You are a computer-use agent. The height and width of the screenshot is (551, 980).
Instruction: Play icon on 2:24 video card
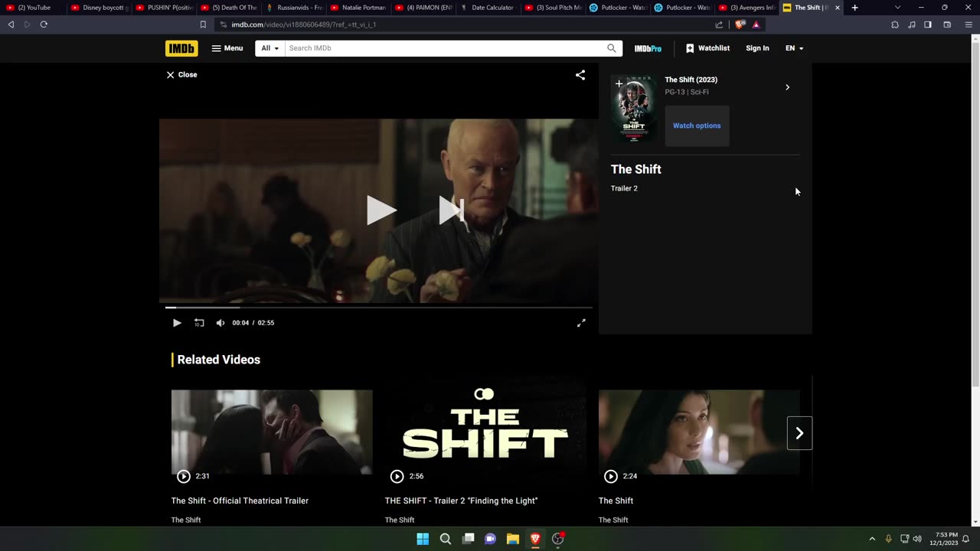point(610,476)
